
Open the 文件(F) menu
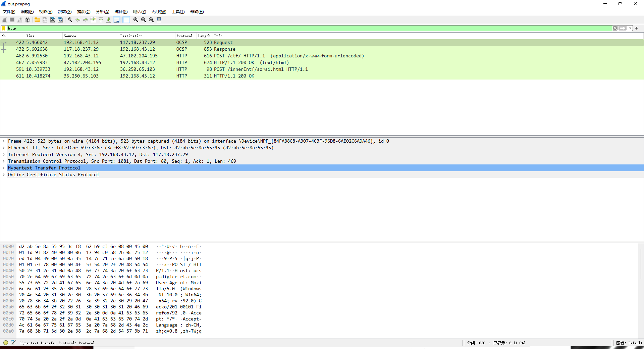[9, 12]
